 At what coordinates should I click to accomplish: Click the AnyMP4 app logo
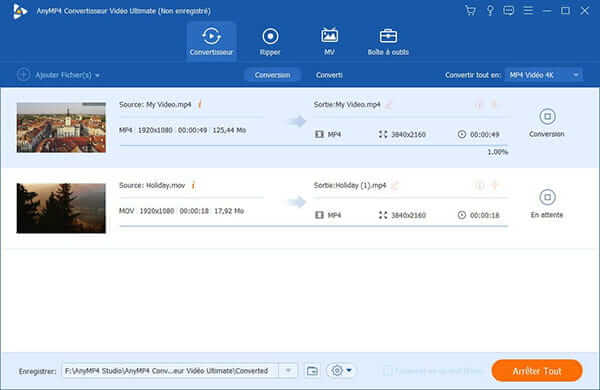click(x=19, y=11)
